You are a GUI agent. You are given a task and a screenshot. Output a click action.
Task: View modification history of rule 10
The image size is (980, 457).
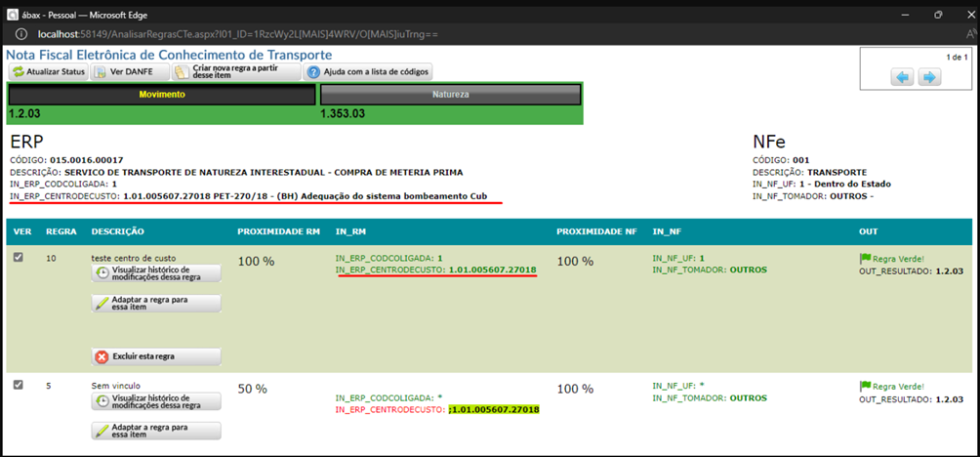(156, 274)
